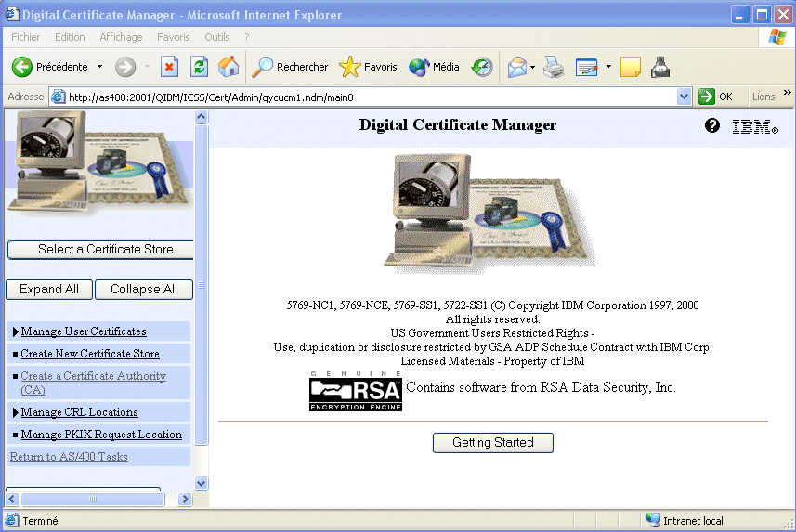Click the left frame horizontal scrollbar thumb
Image resolution: width=796 pixels, height=532 pixels.
92,499
